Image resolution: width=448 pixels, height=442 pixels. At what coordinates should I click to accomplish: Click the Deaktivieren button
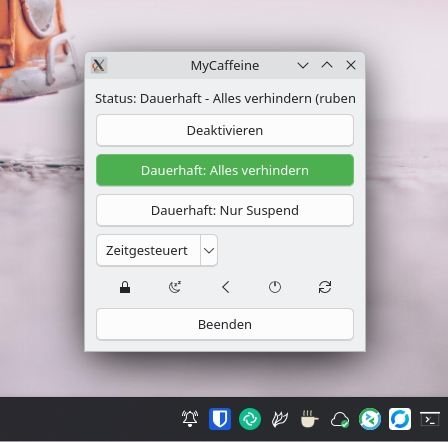(x=225, y=130)
